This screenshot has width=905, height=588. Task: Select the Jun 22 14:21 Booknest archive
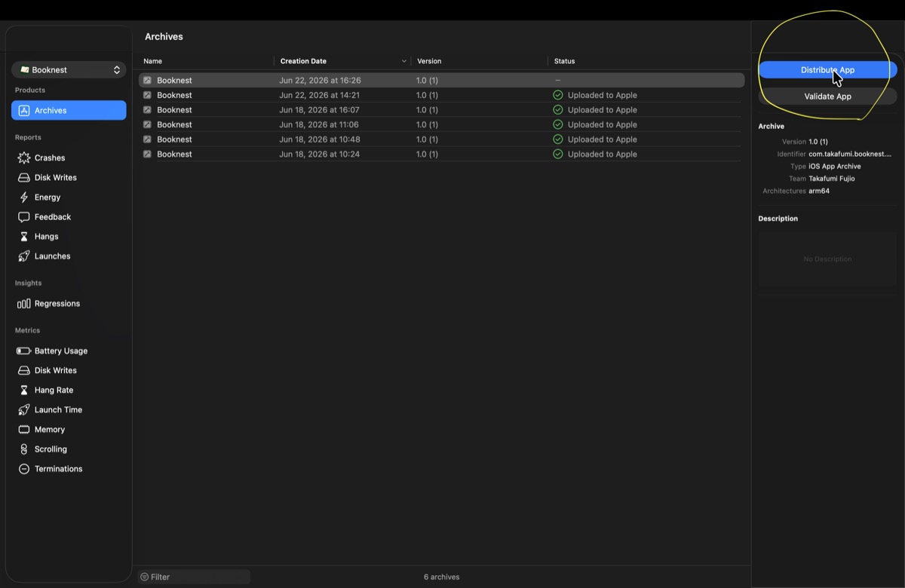pos(441,95)
